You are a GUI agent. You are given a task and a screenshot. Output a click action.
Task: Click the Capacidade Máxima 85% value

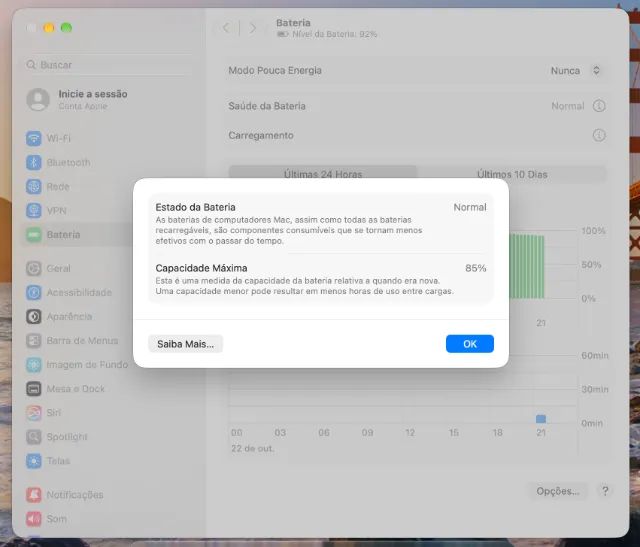pyautogui.click(x=476, y=268)
